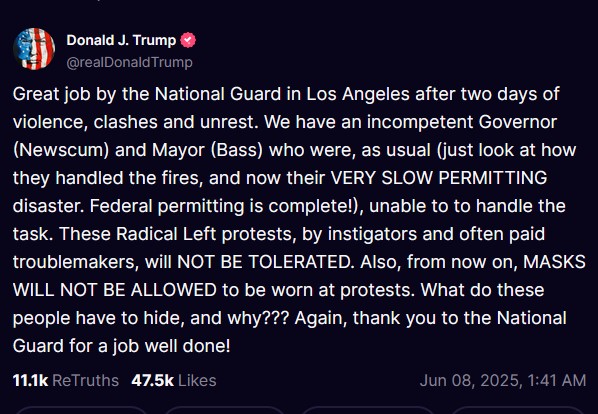Click the ReTruths label text
Screen dimensions: 598x414
(85, 380)
